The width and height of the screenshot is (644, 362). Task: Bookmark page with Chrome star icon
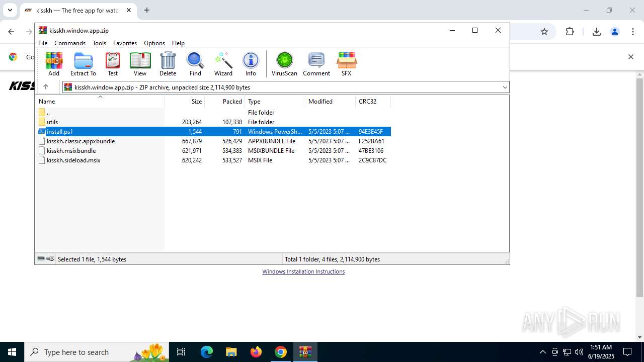(544, 32)
